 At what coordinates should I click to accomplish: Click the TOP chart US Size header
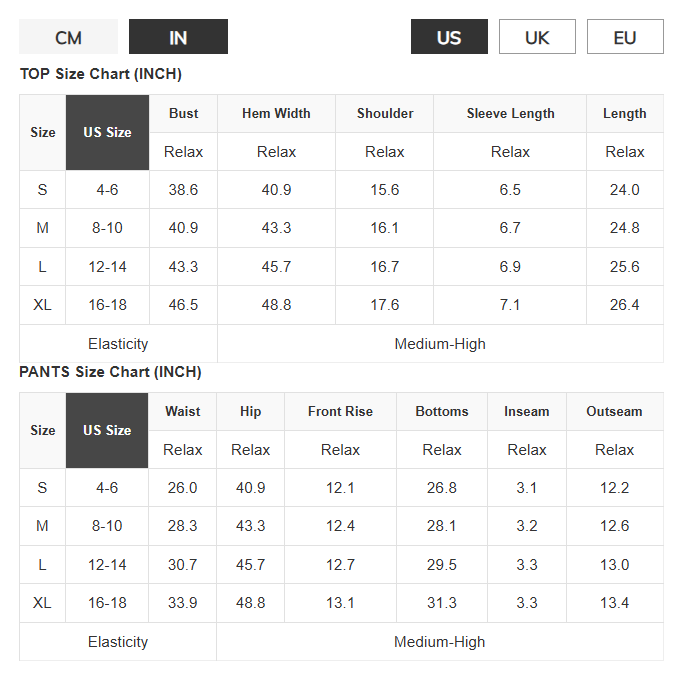coord(107,132)
